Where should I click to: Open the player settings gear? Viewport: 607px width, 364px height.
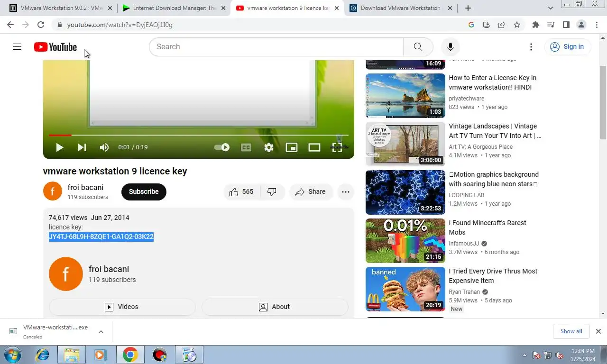tap(269, 147)
